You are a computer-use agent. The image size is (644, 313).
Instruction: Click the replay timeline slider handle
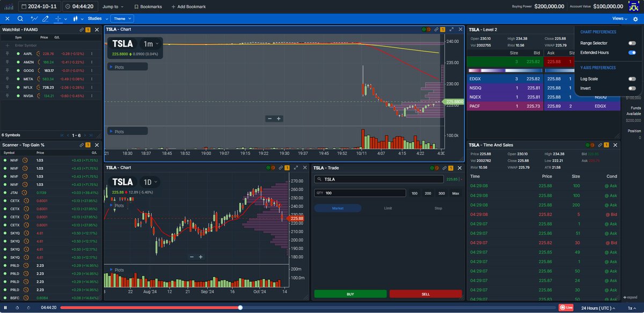pos(240,308)
